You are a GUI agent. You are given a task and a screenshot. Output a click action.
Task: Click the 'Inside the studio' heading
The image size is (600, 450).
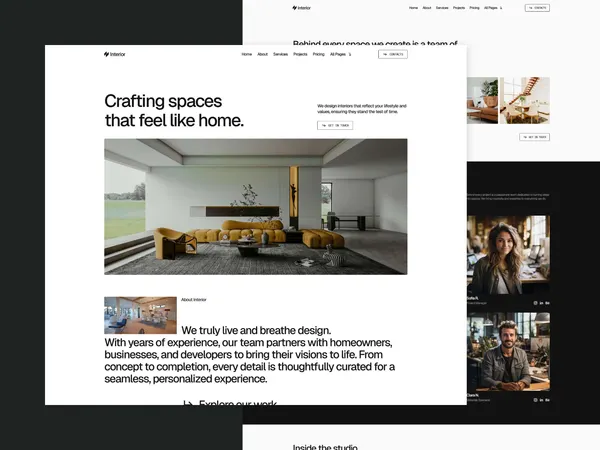tap(325, 447)
